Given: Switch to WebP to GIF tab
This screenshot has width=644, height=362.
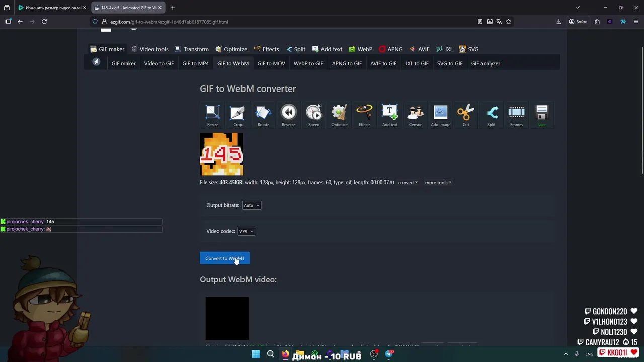Looking at the screenshot, I should [x=308, y=63].
